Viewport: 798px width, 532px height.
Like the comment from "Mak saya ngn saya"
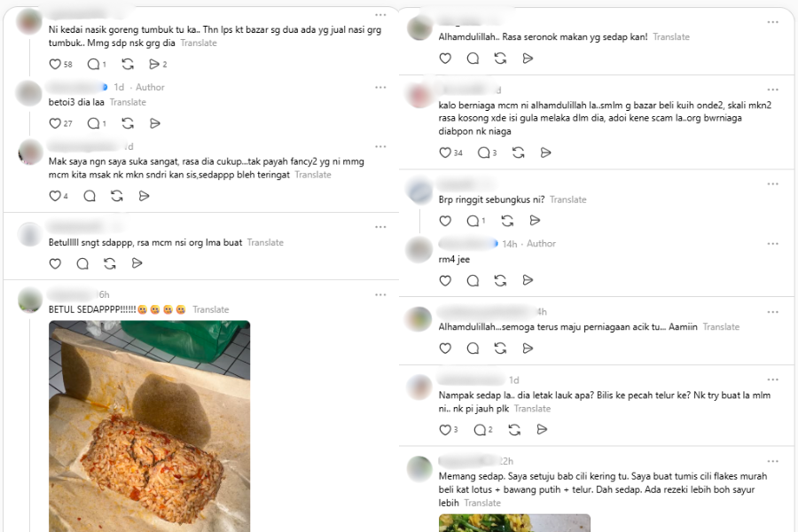pyautogui.click(x=55, y=195)
